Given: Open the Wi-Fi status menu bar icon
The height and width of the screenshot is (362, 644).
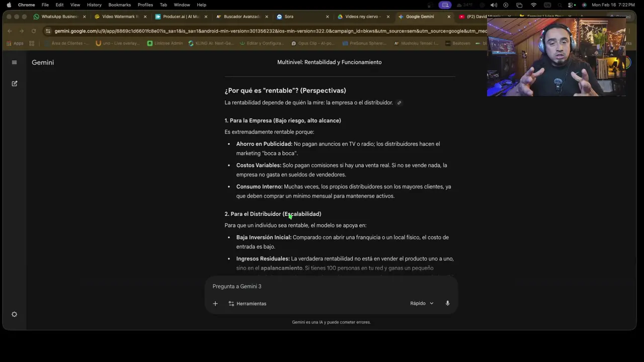Looking at the screenshot, I should pos(534,5).
